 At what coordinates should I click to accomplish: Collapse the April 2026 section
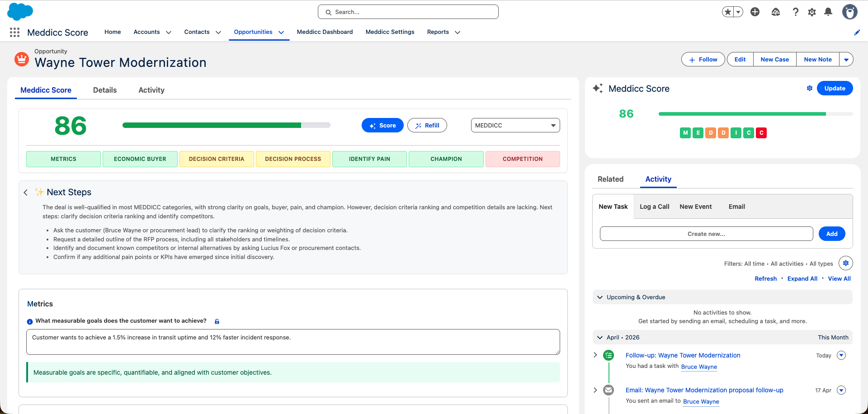600,338
